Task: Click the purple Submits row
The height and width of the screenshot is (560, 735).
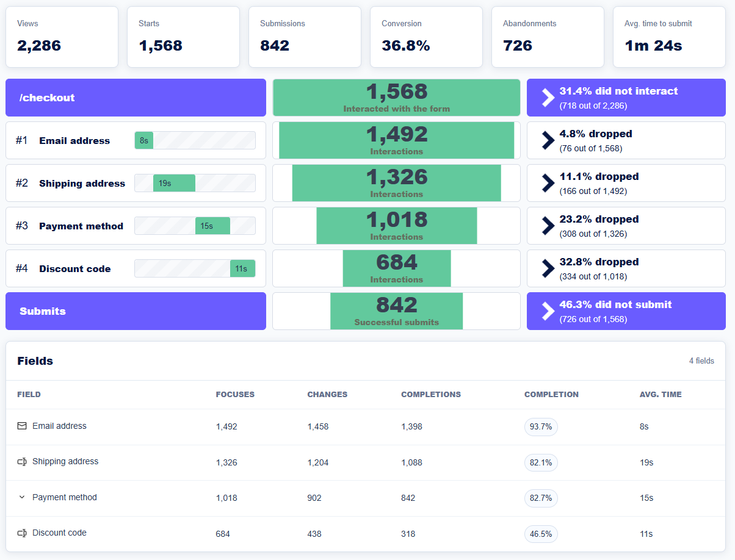Action: click(x=136, y=311)
